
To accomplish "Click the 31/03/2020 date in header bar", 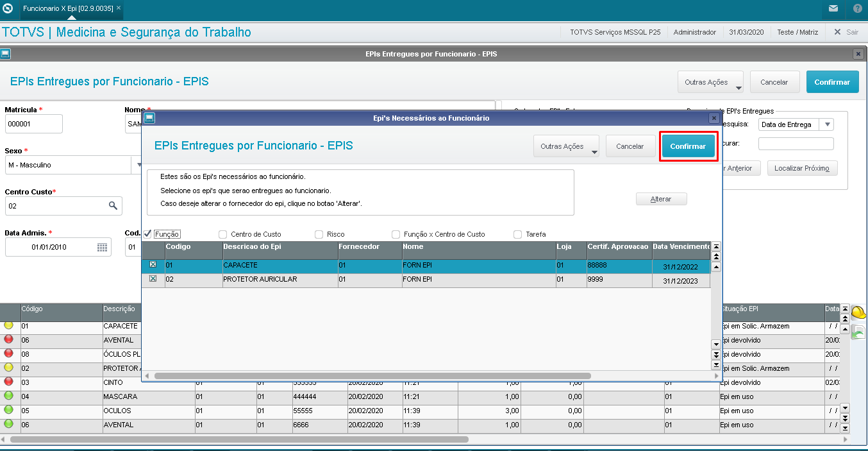I will tap(747, 32).
